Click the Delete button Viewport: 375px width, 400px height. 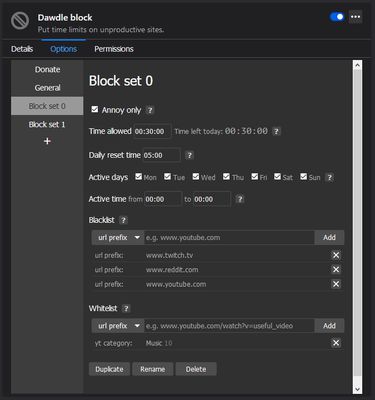pyautogui.click(x=196, y=369)
